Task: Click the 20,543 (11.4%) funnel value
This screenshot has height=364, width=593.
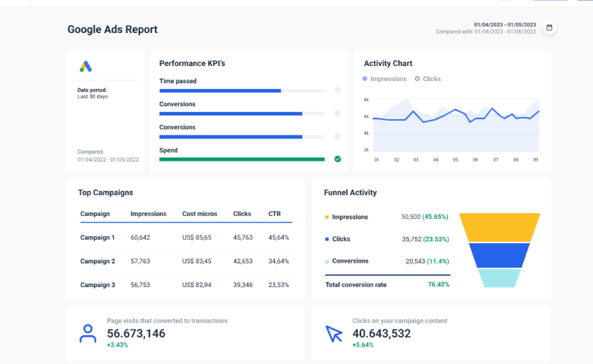Action: click(427, 261)
